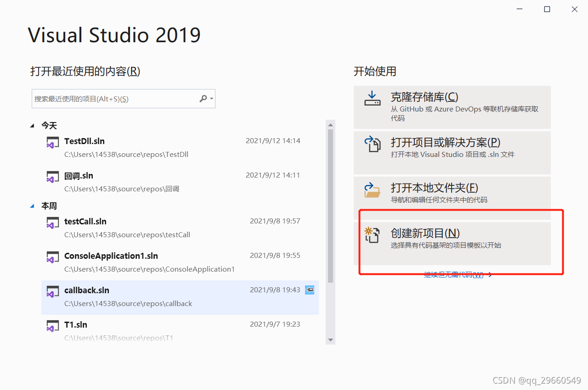The height and width of the screenshot is (390, 588).
Task: Click the open project or solution icon
Action: click(373, 144)
